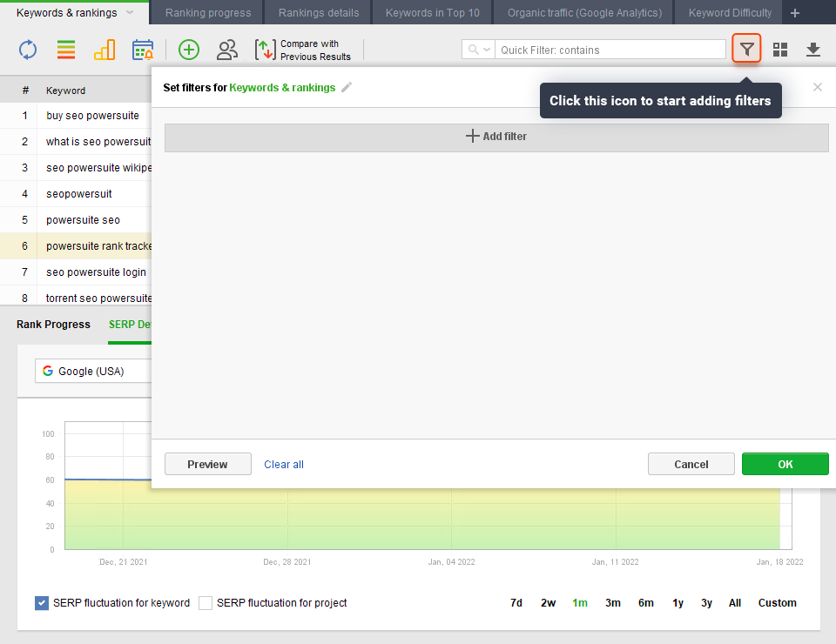Click the Preview button
Viewport: 836px width, 644px height.
pos(208,464)
